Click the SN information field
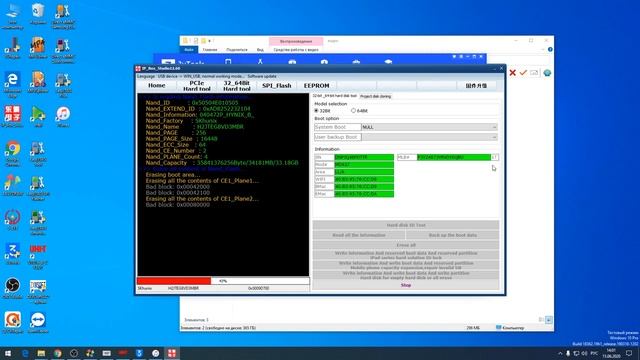640x360 pixels. click(x=364, y=157)
